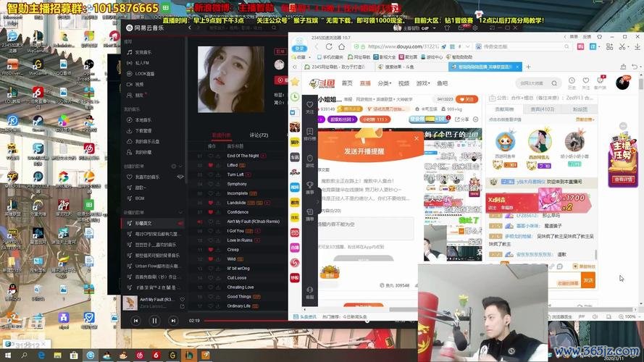
Task: Open the BGM playlist
Action: pos(136,198)
